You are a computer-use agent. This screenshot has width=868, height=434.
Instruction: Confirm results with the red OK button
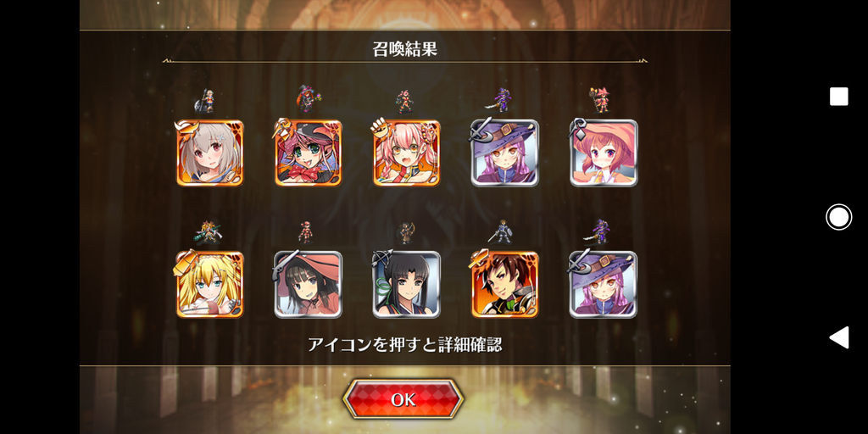point(403,399)
